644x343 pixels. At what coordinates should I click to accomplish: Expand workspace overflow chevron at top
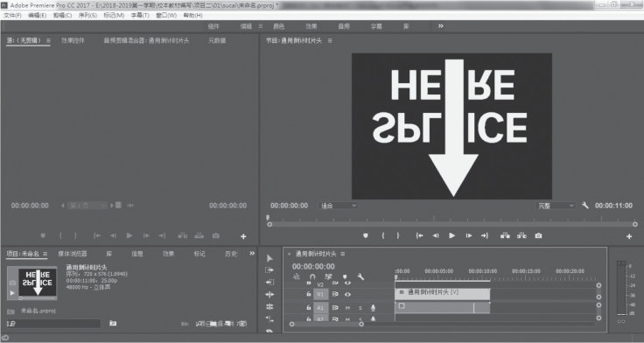440,26
